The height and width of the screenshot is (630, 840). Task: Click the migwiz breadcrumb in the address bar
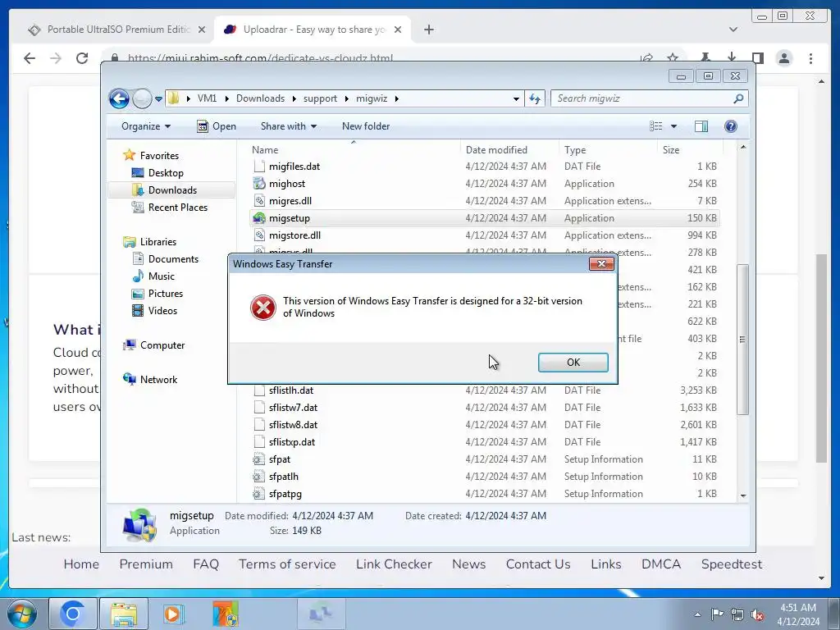point(372,98)
